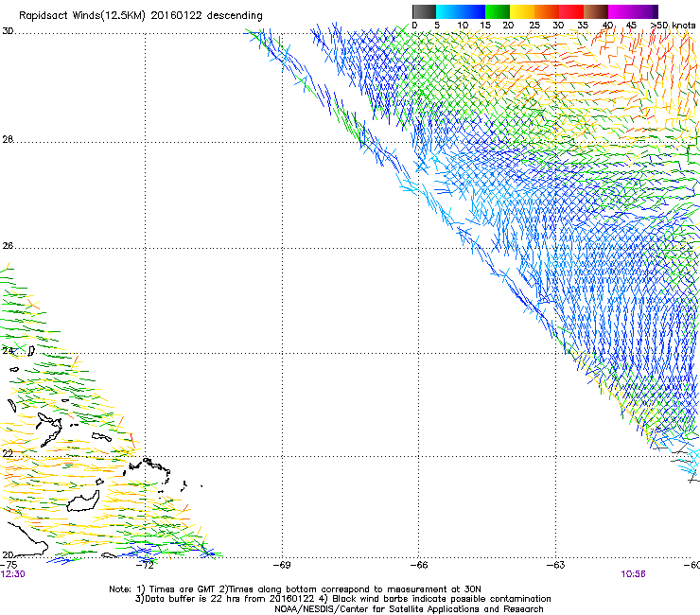This screenshot has width=700, height=615.
Task: Click the 'Times are GMT' note line
Action: [x=295, y=589]
